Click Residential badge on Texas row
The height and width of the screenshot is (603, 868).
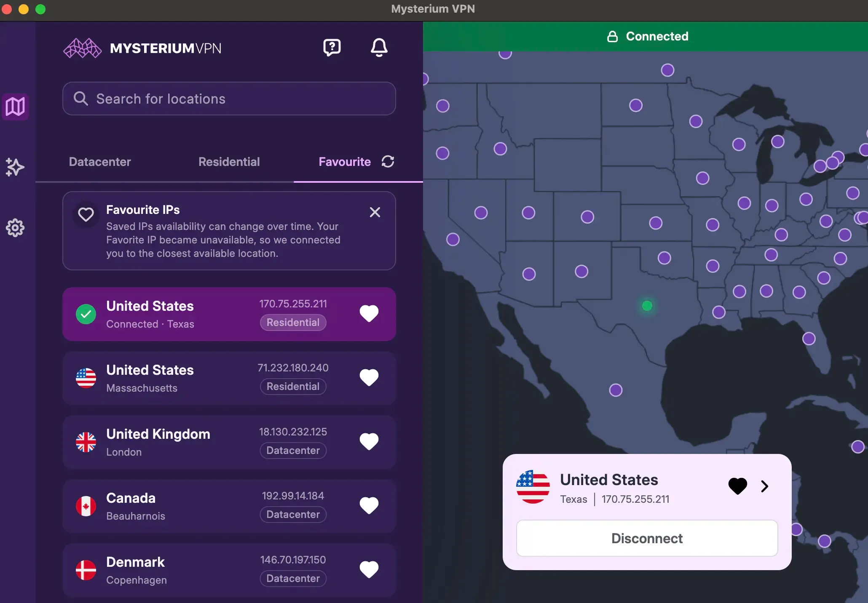[x=293, y=323]
